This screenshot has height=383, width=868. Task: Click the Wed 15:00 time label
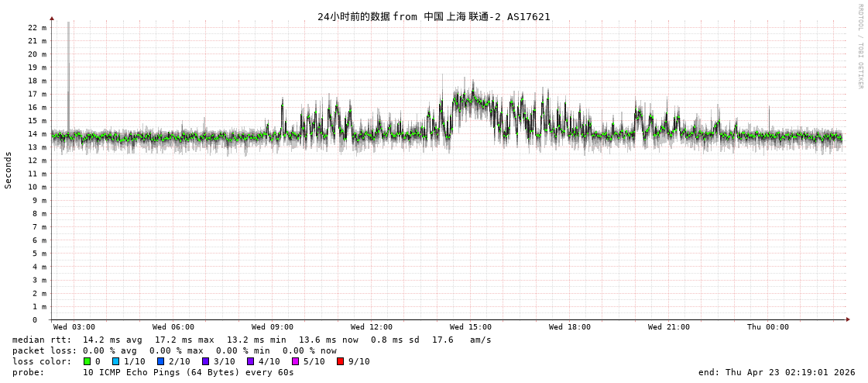[x=471, y=327]
